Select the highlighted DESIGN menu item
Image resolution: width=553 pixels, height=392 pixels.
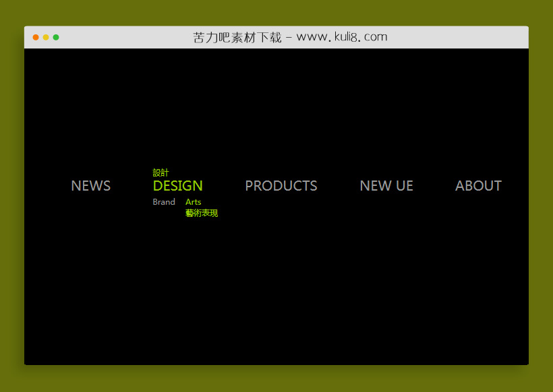[x=177, y=186]
